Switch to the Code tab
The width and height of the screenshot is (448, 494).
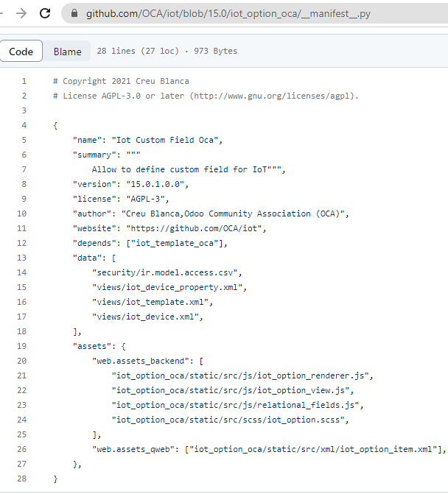coord(21,51)
